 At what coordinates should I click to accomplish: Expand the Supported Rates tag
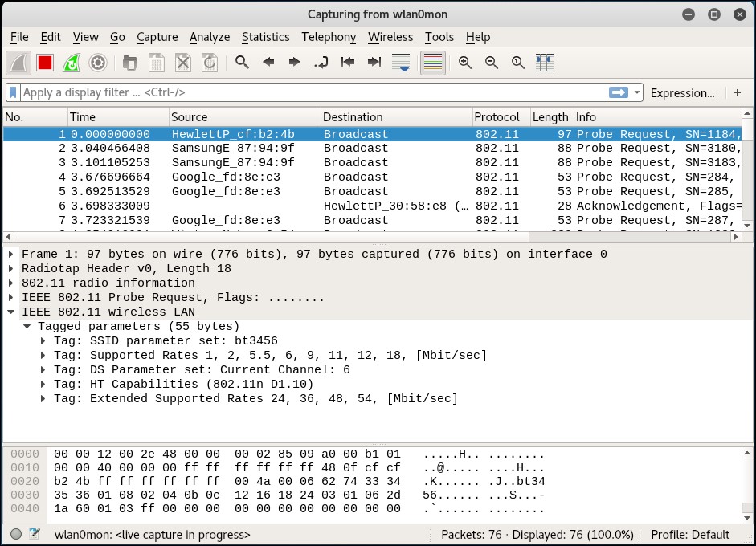pyautogui.click(x=43, y=355)
